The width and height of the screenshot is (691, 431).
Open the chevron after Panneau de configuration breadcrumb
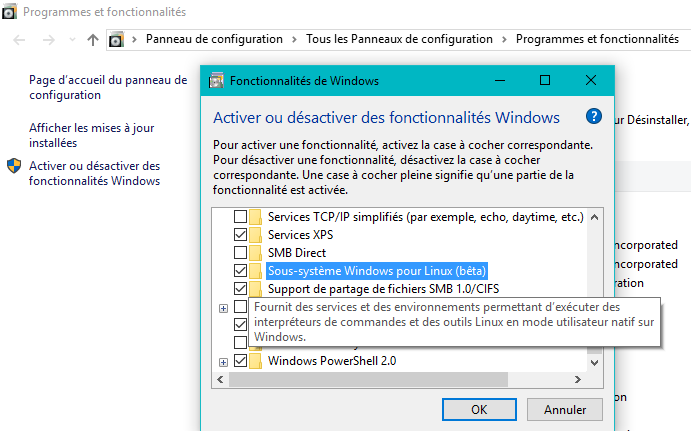pos(294,40)
